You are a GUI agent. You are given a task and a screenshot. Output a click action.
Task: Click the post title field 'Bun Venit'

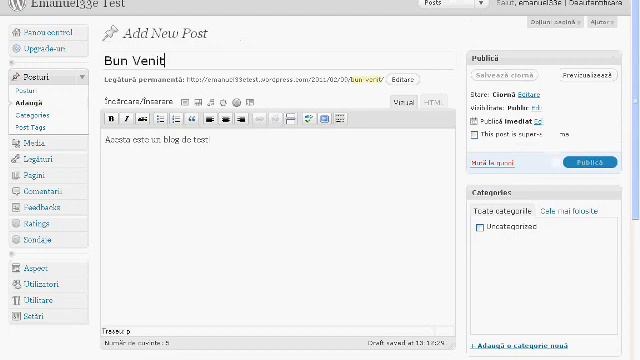pyautogui.click(x=278, y=60)
